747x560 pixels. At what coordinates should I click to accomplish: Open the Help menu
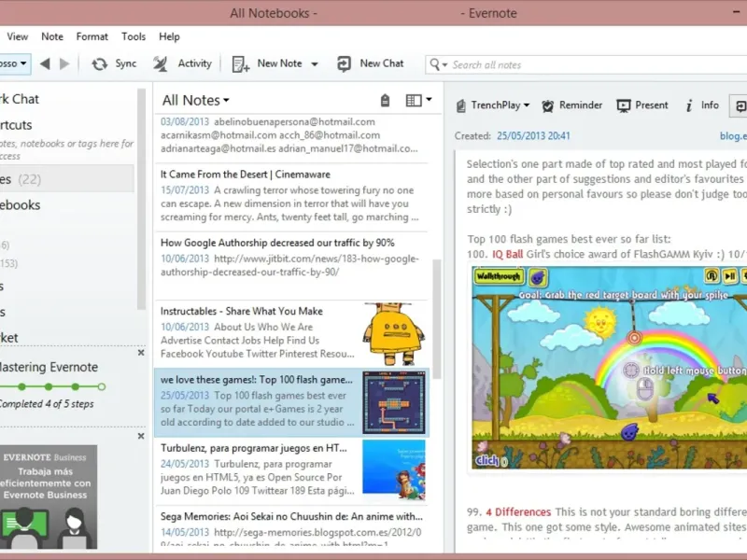click(x=169, y=36)
